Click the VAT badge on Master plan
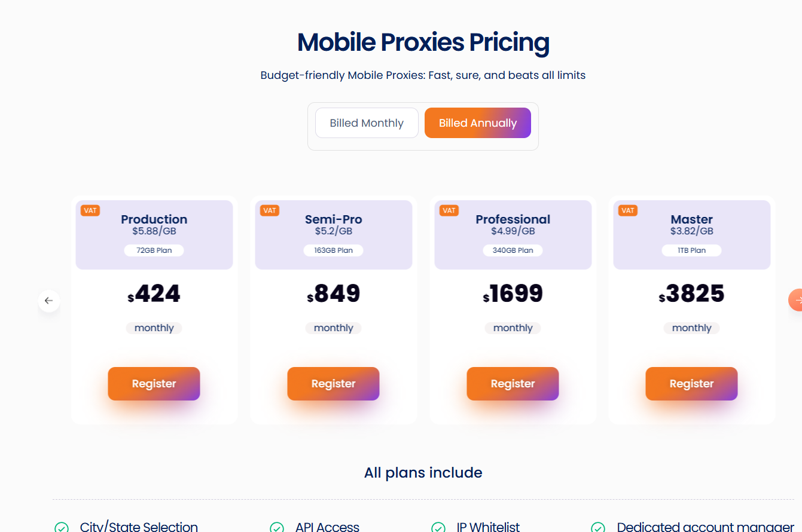The image size is (802, 532). pyautogui.click(x=628, y=210)
